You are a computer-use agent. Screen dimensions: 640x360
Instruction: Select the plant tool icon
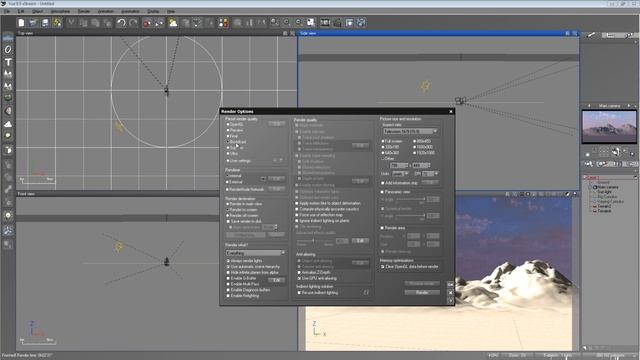click(8, 98)
